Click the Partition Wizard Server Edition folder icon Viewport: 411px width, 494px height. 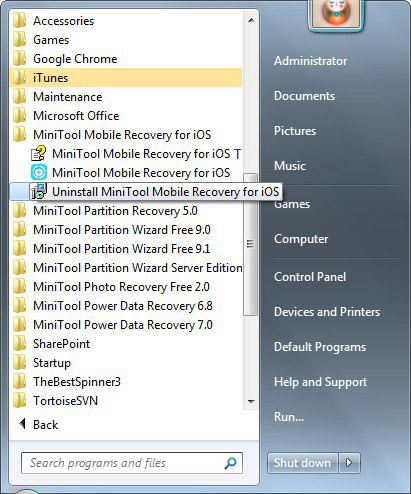point(19,268)
